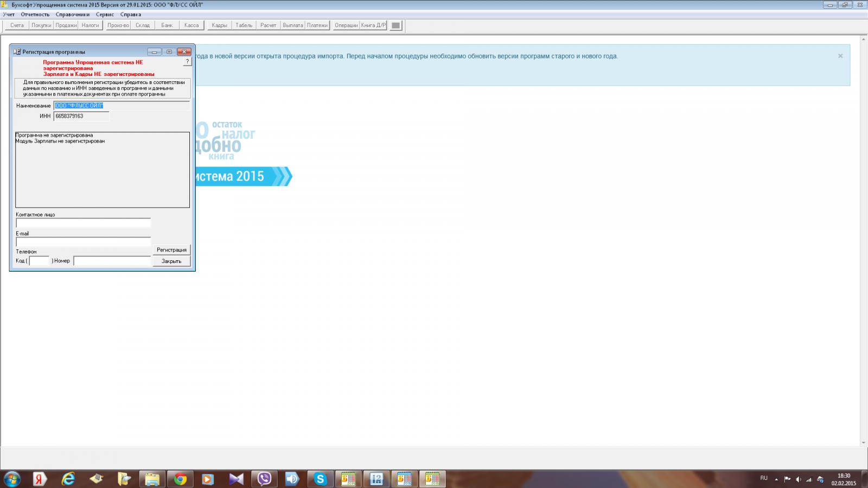Click the volume icon in system tray
The width and height of the screenshot is (868, 488).
[x=798, y=479]
